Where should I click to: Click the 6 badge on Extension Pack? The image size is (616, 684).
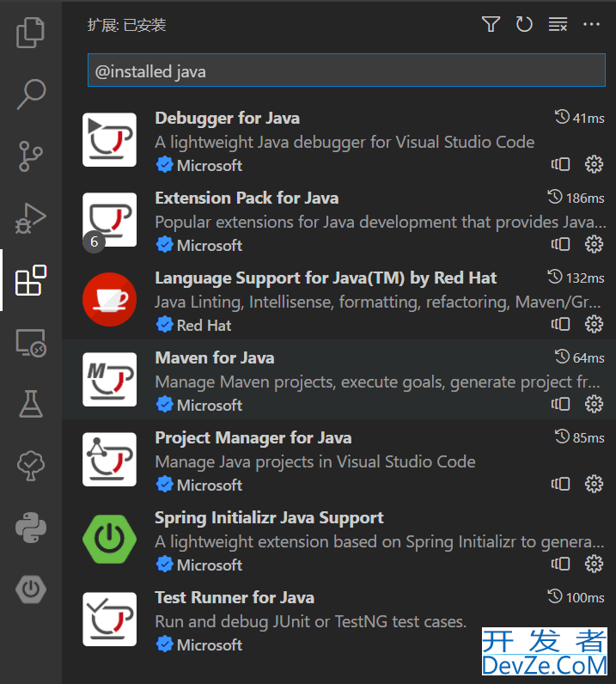[94, 241]
